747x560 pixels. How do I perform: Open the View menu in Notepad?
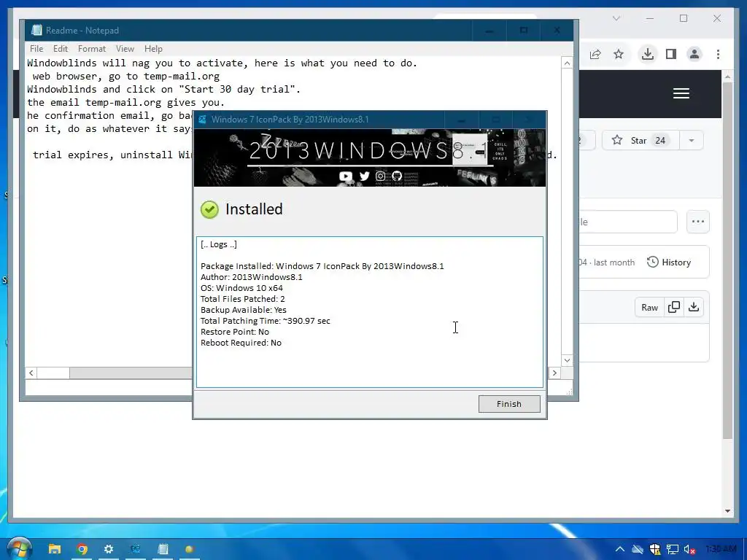click(x=125, y=49)
